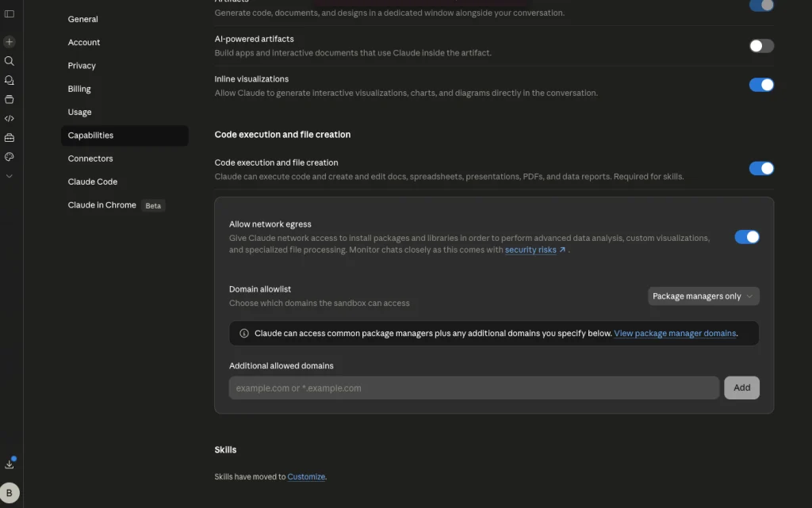Start a new chat with plus icon

[10, 41]
